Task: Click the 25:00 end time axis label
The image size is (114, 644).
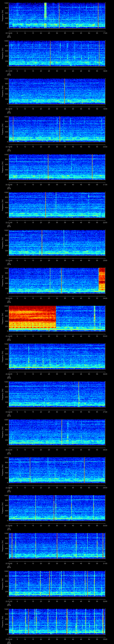Action: [x=105, y=336]
